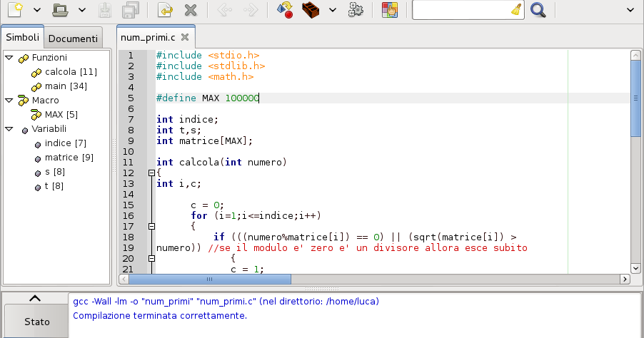Select t [8] variable symbol
The width and height of the screenshot is (644, 338).
(54, 186)
